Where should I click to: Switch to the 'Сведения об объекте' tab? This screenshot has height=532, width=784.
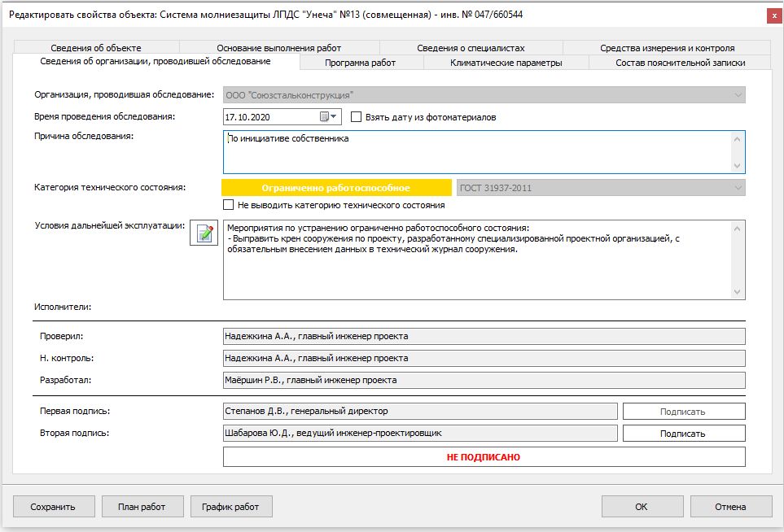pyautogui.click(x=96, y=48)
